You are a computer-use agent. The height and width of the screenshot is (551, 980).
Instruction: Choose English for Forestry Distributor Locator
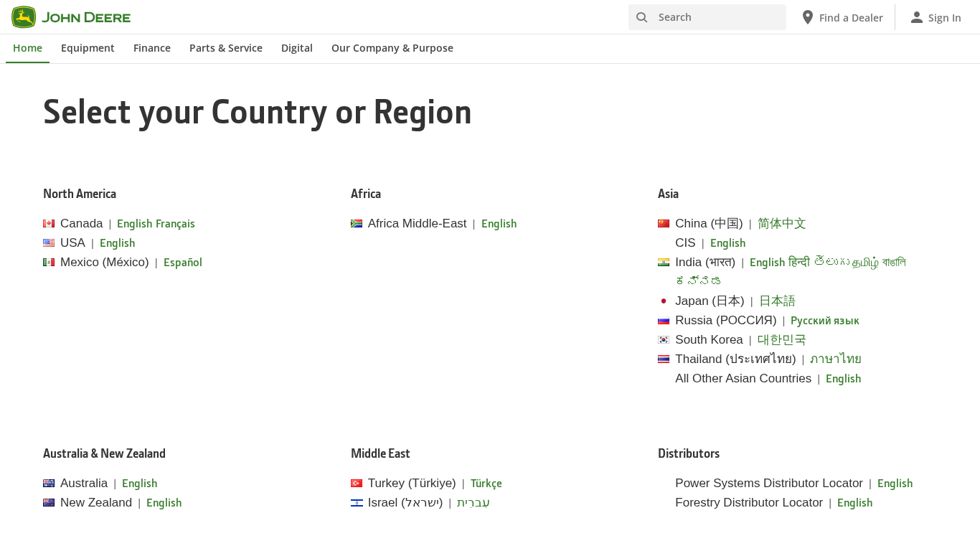[x=855, y=503]
